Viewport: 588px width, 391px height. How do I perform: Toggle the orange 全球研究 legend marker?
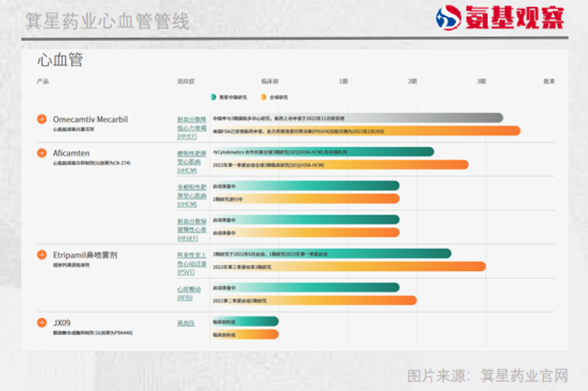(263, 97)
